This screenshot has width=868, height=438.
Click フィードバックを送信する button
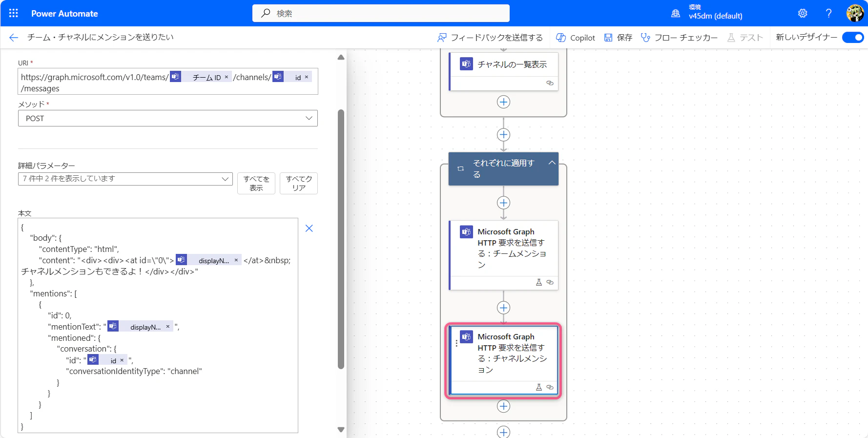(x=490, y=38)
